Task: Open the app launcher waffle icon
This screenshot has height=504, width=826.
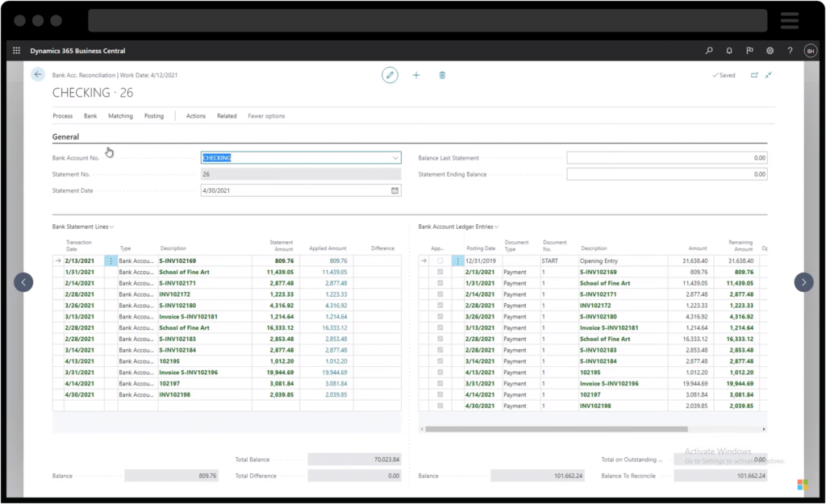Action: [x=16, y=51]
